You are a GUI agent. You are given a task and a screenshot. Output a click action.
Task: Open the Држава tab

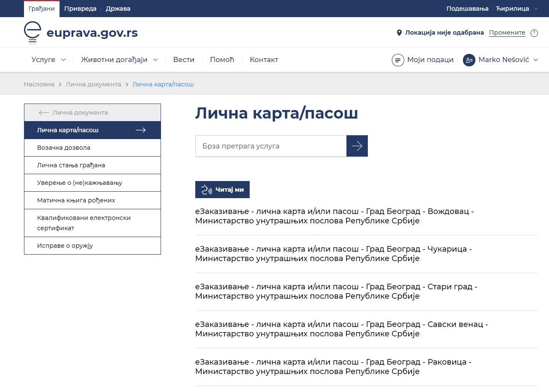[x=118, y=8]
